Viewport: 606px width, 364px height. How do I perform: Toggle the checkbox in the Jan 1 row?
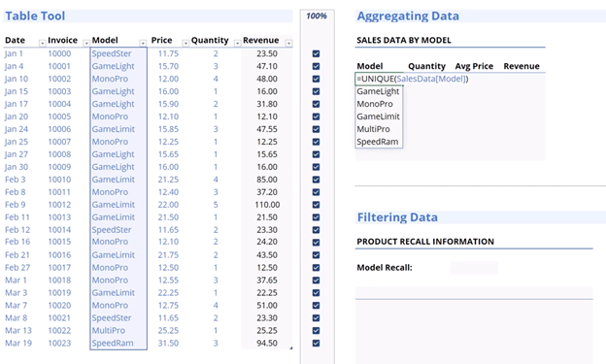316,53
